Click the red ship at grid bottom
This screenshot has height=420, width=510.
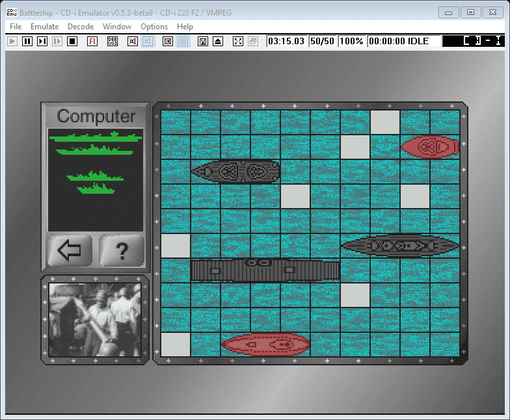pyautogui.click(x=265, y=344)
